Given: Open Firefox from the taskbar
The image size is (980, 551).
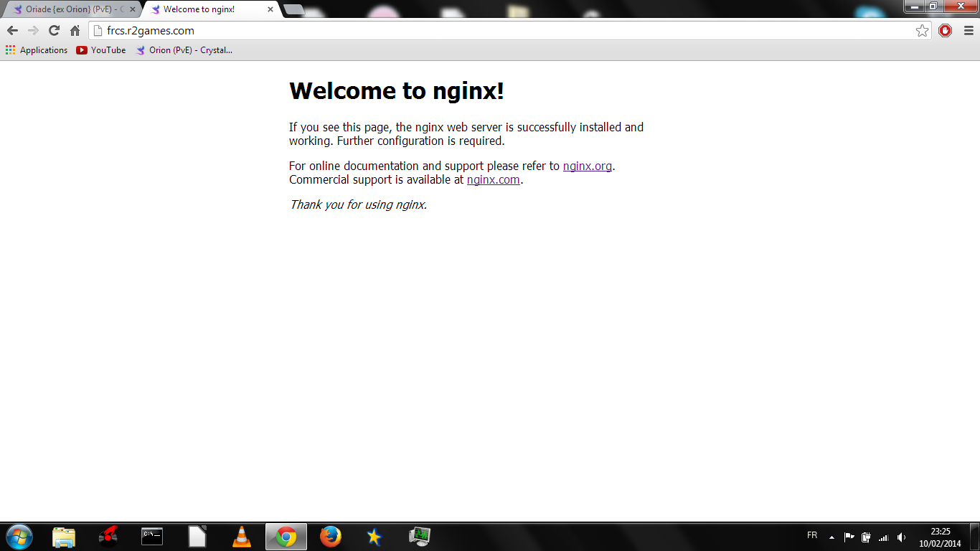Looking at the screenshot, I should [330, 537].
